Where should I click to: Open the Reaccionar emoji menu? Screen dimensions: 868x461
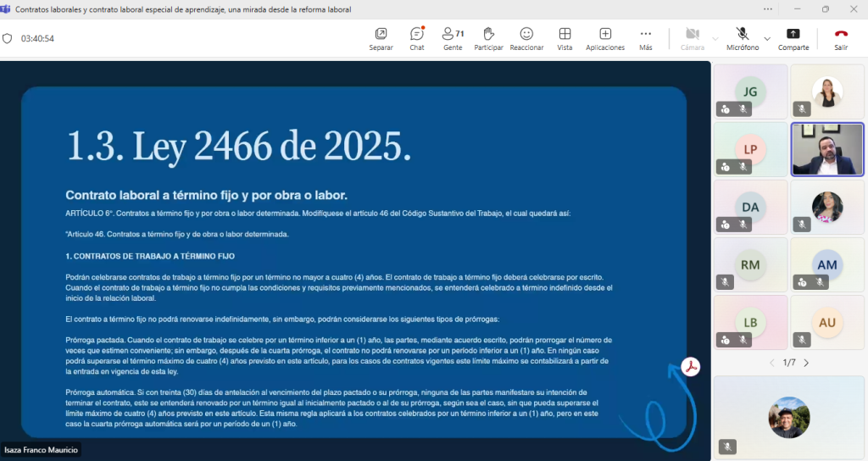526,38
